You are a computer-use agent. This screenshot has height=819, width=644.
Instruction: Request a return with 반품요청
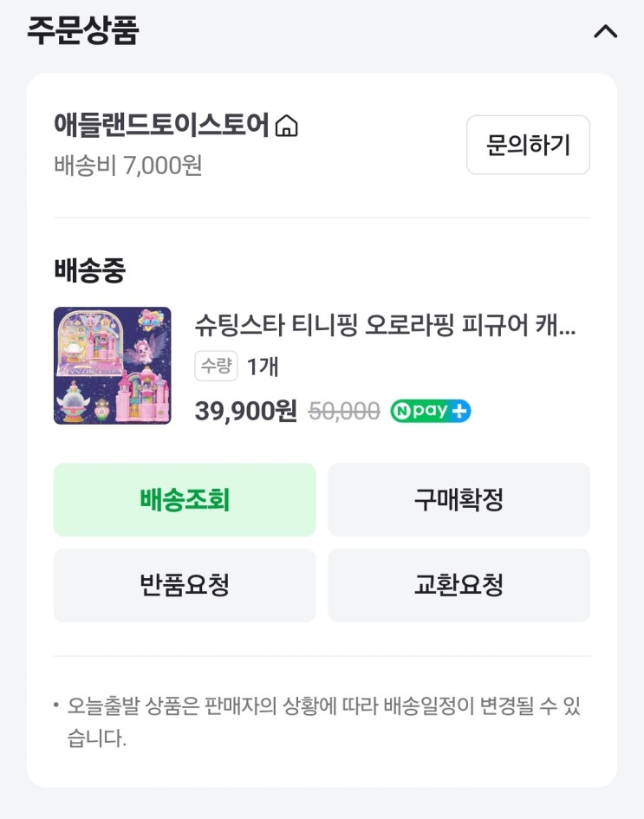(x=185, y=585)
